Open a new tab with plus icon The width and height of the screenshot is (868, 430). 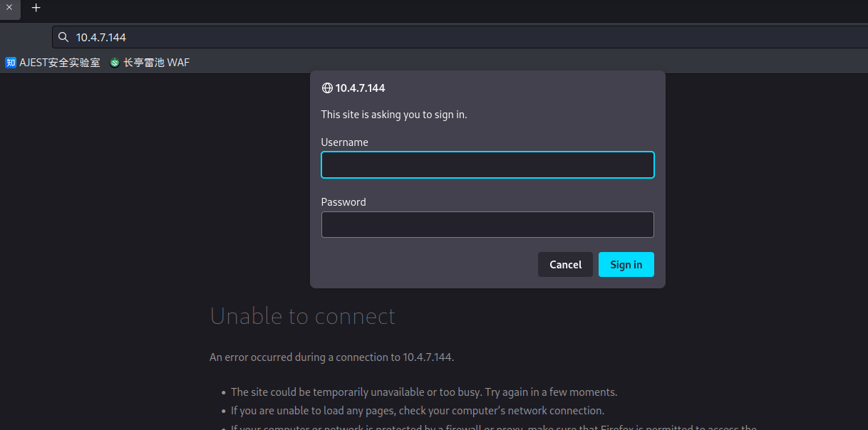[x=36, y=8]
